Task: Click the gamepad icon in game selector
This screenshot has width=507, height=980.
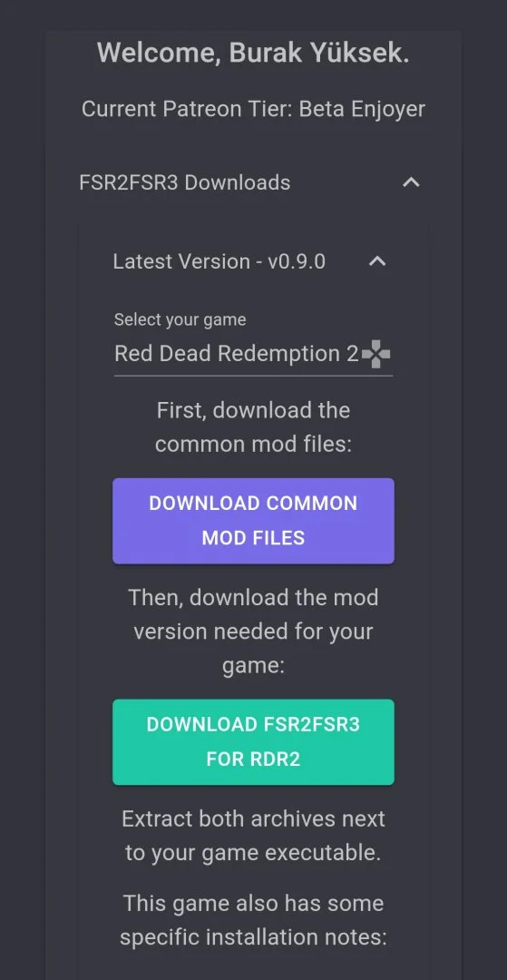Action: click(x=375, y=355)
